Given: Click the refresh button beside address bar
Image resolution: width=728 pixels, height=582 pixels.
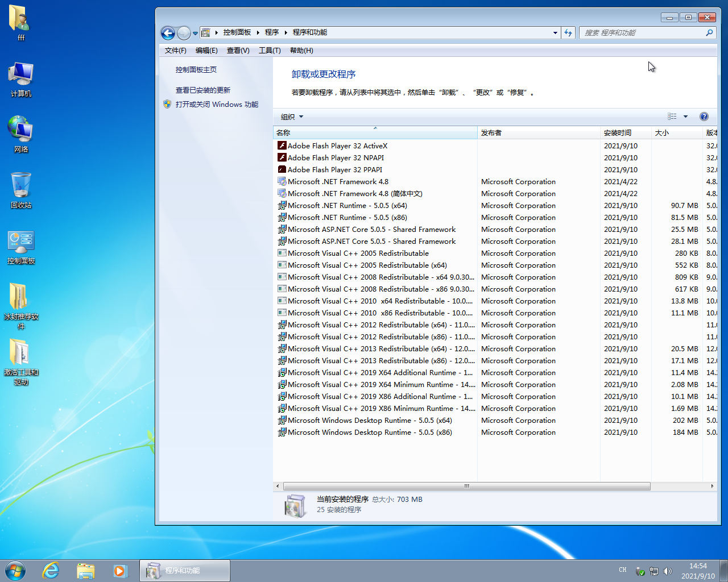Looking at the screenshot, I should click(x=568, y=33).
